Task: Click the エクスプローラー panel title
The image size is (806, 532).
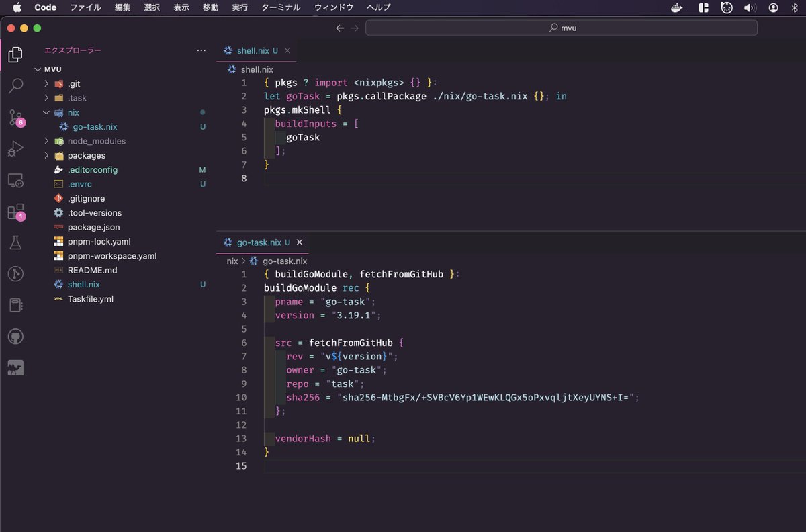Action: coord(73,50)
